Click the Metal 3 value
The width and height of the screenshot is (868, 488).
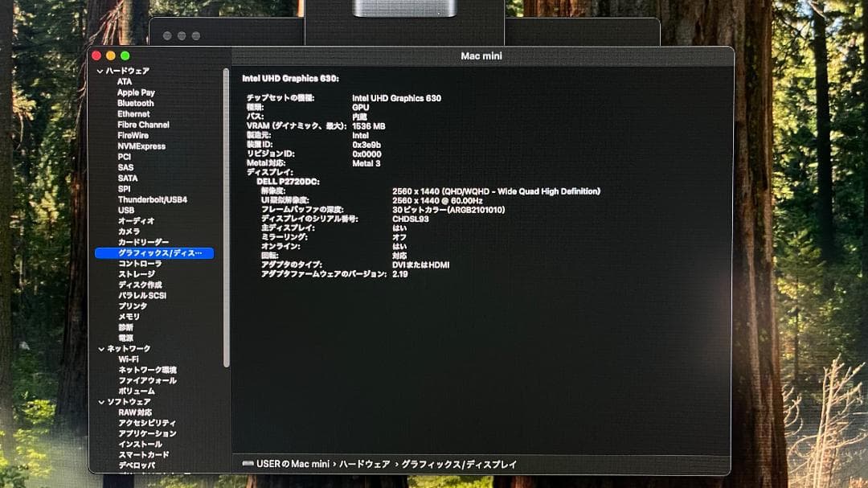(x=366, y=163)
